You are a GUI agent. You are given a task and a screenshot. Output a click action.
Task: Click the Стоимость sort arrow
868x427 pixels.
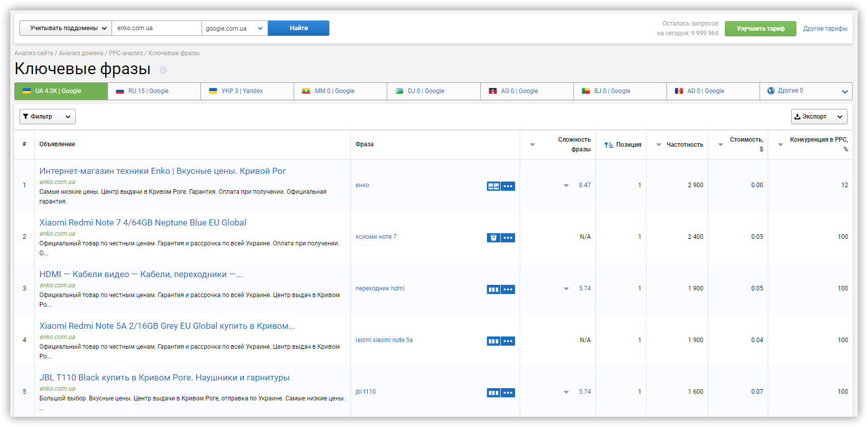tap(721, 145)
